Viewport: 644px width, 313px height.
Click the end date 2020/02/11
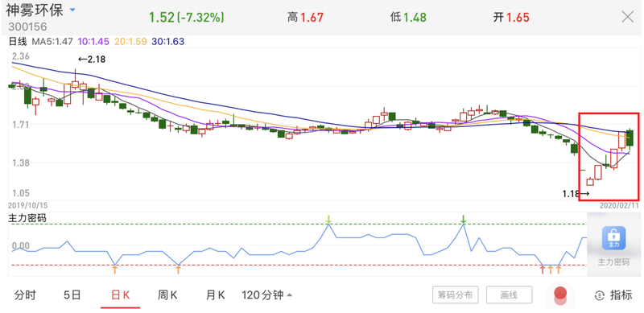pos(619,204)
